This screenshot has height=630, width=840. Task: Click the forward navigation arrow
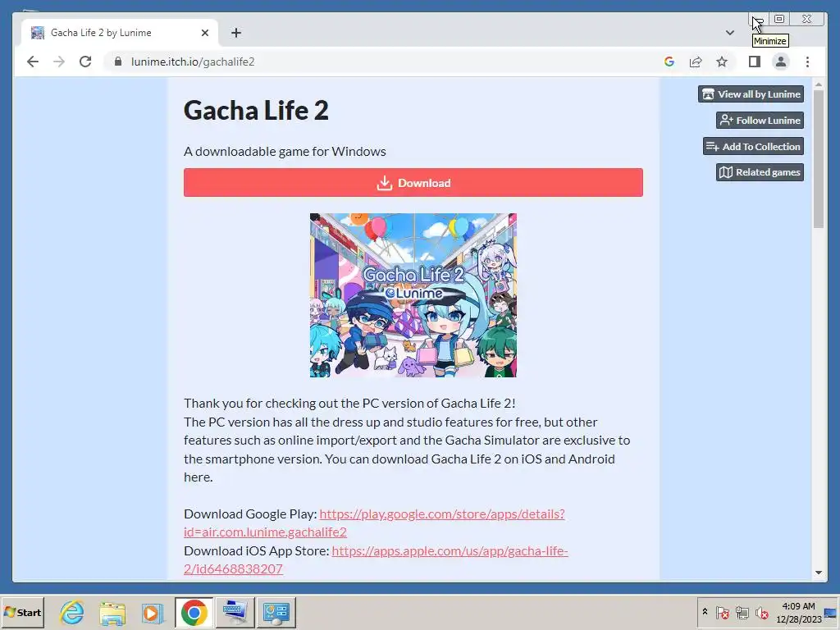click(59, 62)
